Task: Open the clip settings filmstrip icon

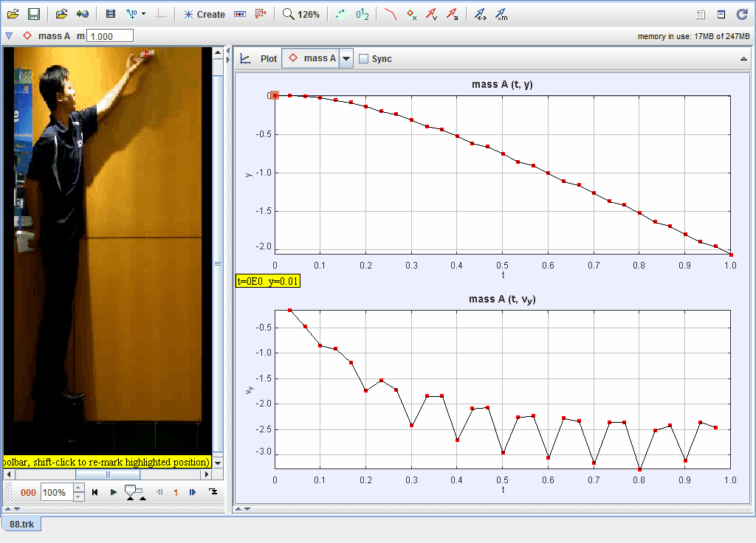Action: click(x=111, y=14)
